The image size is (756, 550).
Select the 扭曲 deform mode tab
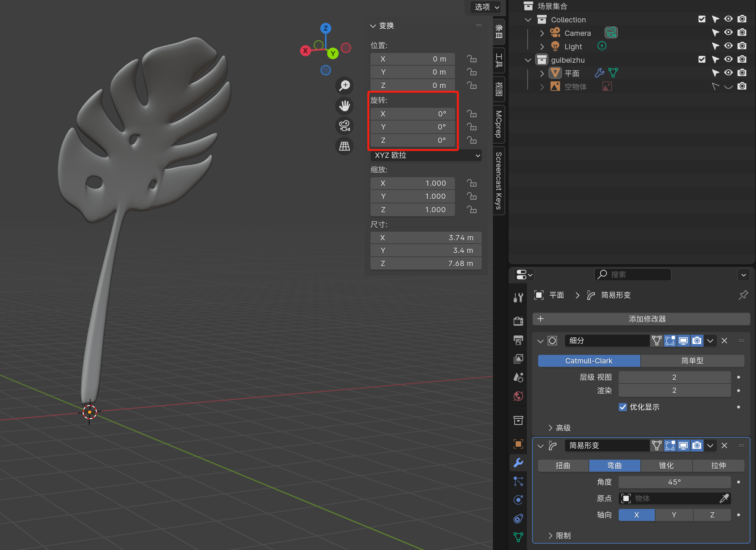[563, 465]
